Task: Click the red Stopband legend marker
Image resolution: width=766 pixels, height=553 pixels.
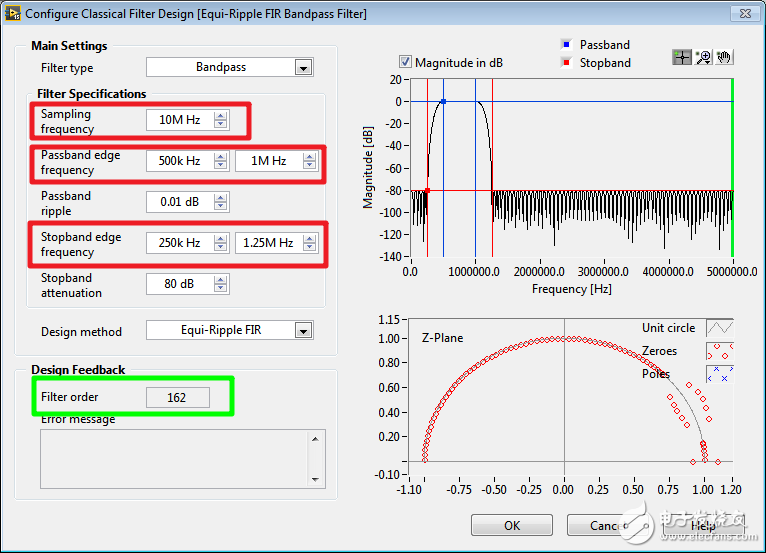Action: tap(566, 63)
